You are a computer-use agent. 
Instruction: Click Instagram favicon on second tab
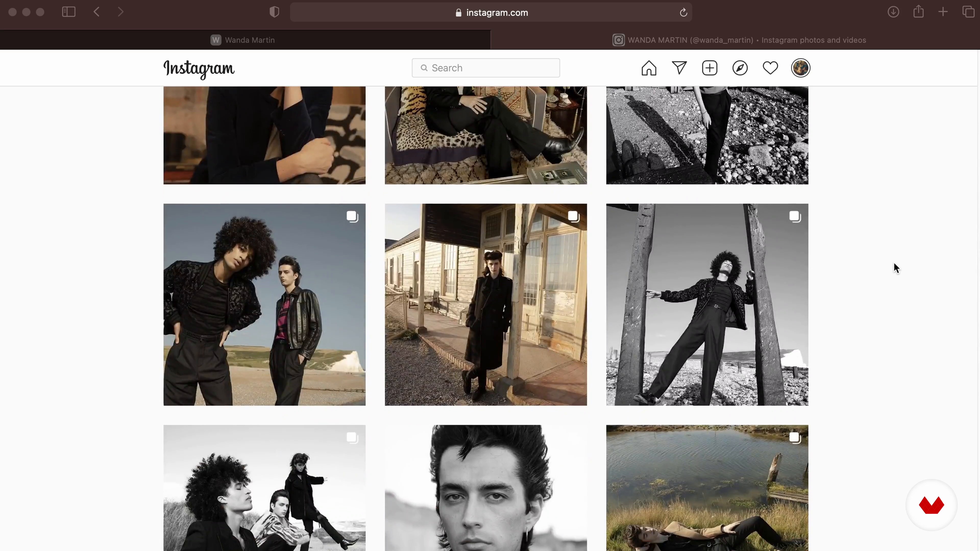618,40
